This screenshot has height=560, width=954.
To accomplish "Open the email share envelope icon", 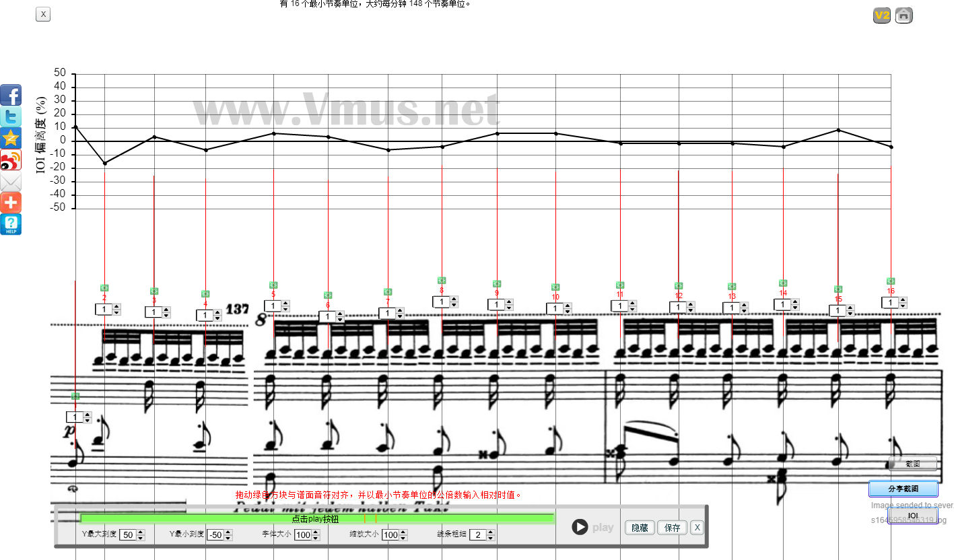I will point(11,181).
